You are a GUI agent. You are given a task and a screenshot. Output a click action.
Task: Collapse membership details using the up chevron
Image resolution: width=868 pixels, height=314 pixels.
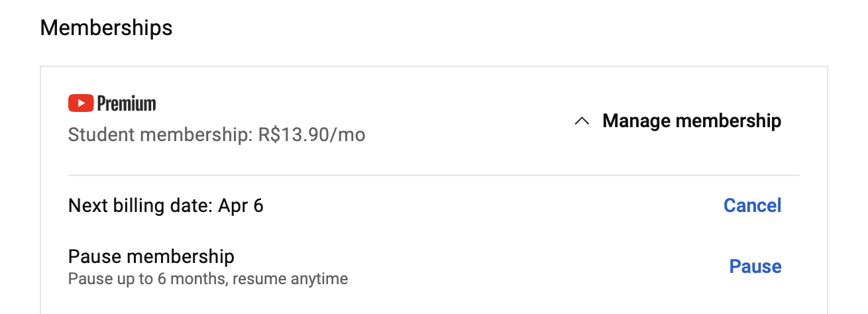[582, 121]
